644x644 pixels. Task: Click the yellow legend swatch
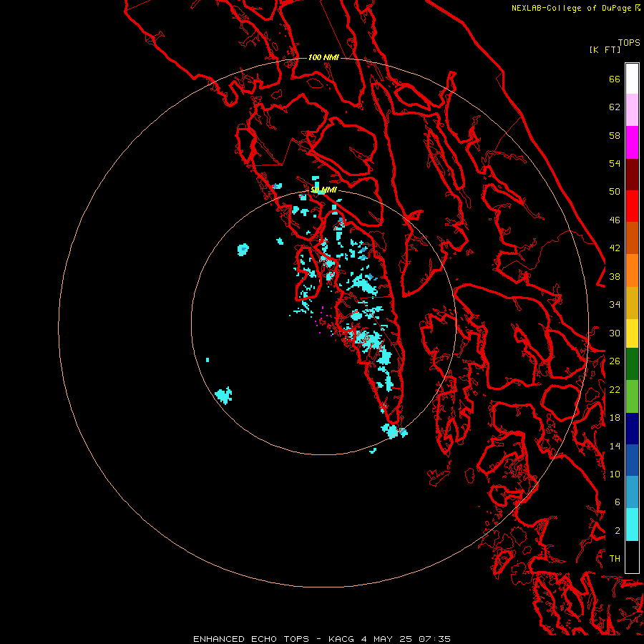[632, 333]
